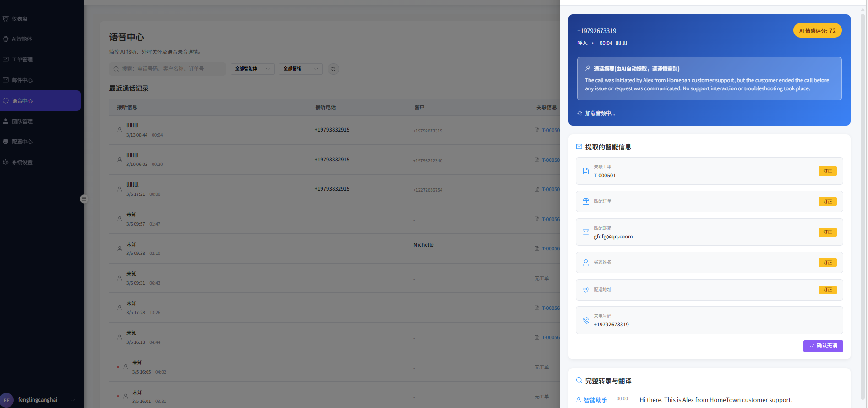Viewport: 868px width, 408px height.
Task: Open the 全部智能体 filter dropdown
Action: tap(252, 69)
